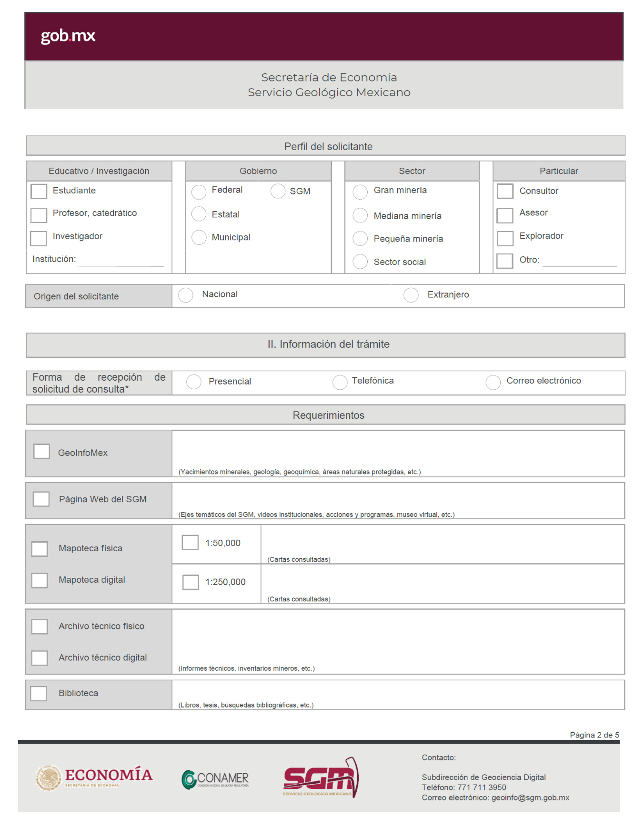The image size is (644, 829).
Task: Click the SGM logo in footer
Action: point(321,778)
